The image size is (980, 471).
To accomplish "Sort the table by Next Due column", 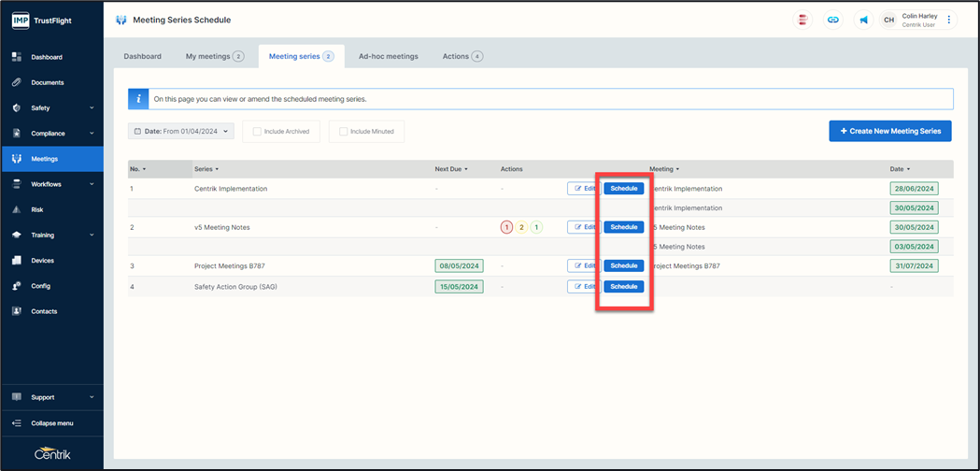I will click(x=451, y=169).
